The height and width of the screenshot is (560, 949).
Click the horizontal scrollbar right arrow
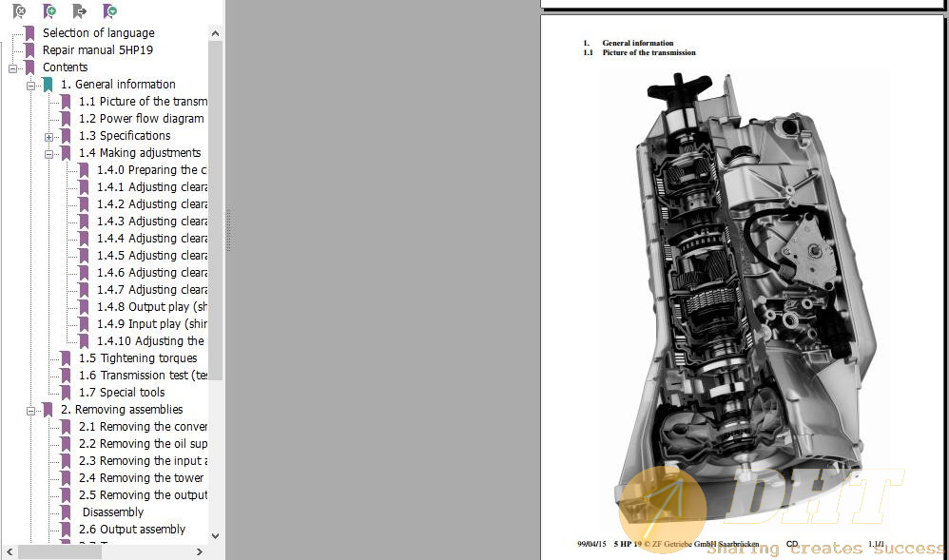pos(215,551)
